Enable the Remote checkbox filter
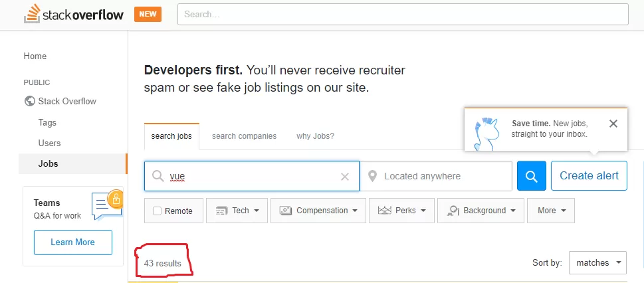 click(x=157, y=211)
